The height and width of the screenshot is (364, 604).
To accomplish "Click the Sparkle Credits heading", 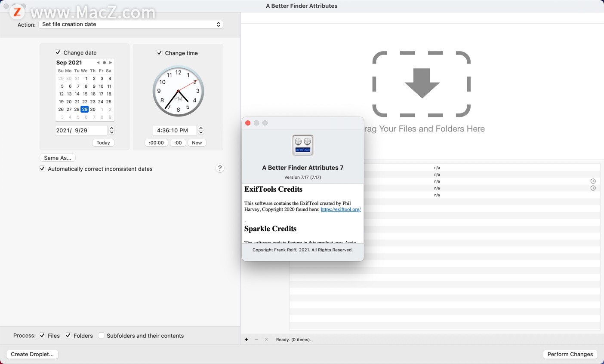I will tap(270, 229).
